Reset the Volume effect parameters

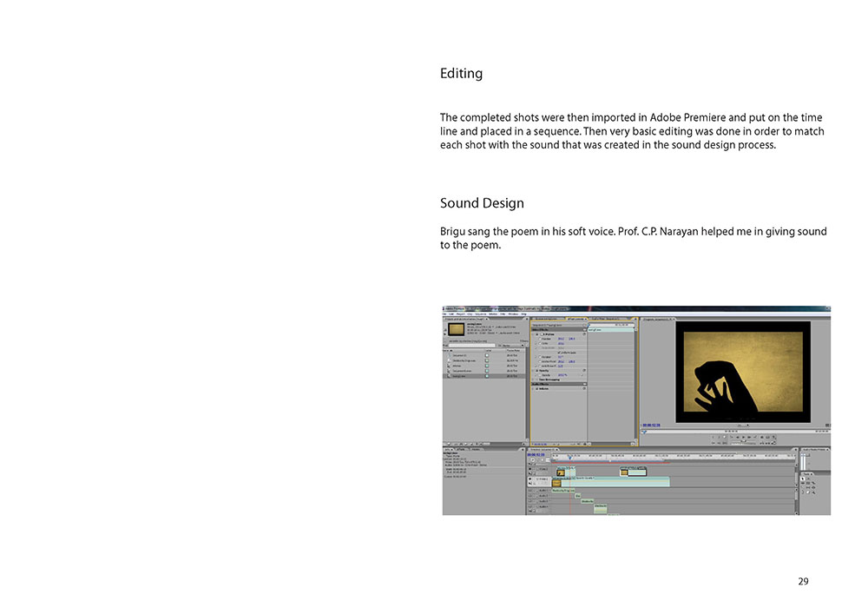tap(584, 389)
